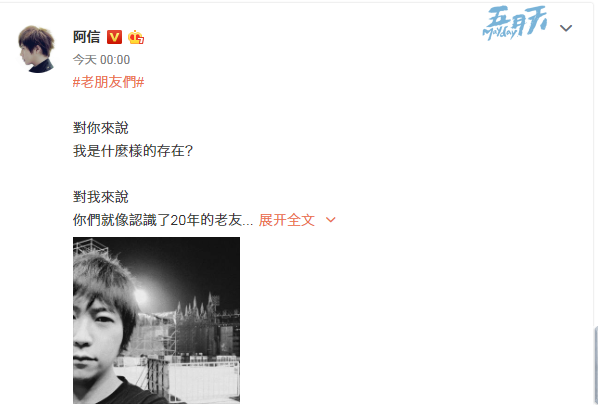
Task: Click the line 我是什麼樣的存在?
Action: 133,151
